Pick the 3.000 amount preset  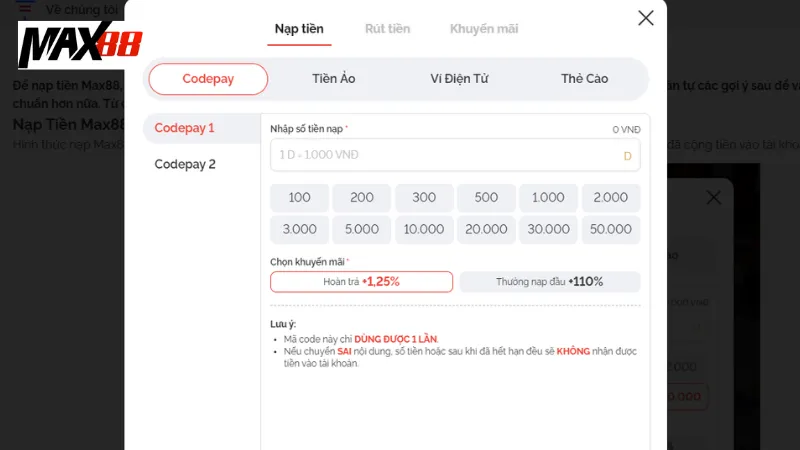tap(299, 230)
